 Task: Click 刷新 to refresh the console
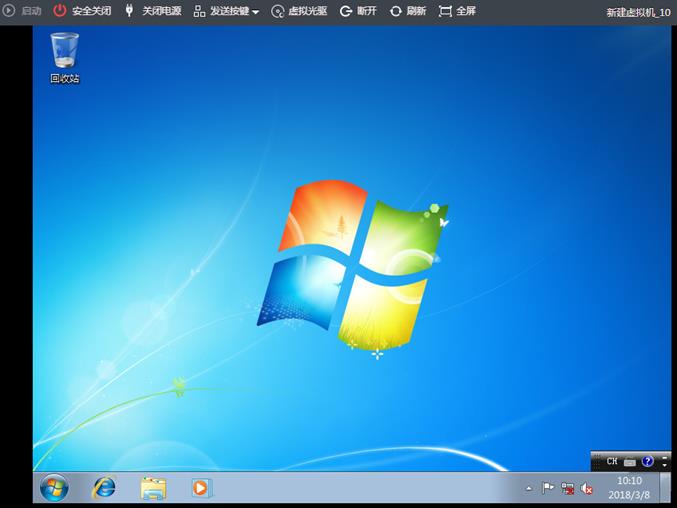pyautogui.click(x=408, y=11)
